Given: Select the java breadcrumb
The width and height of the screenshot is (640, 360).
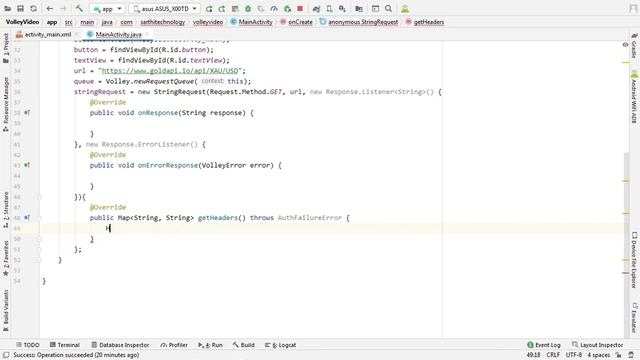Looking at the screenshot, I should pos(107,22).
